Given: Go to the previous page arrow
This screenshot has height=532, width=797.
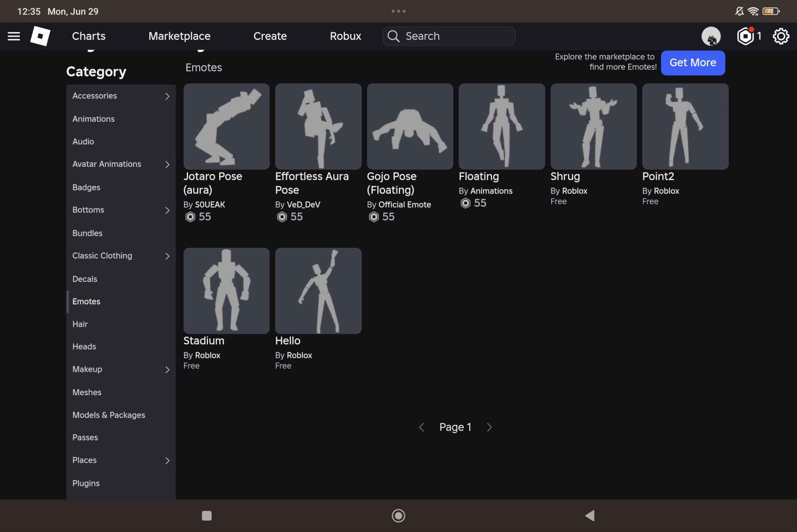Looking at the screenshot, I should pyautogui.click(x=421, y=427).
